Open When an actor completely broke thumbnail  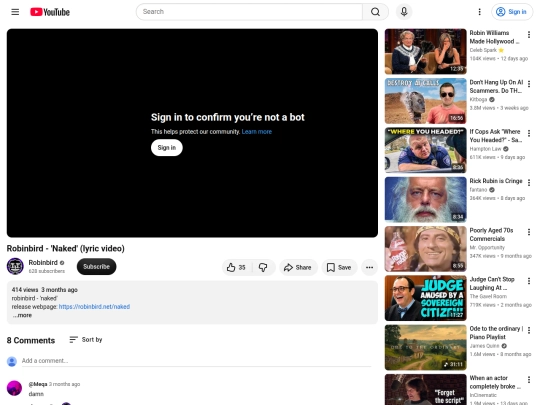pos(426,390)
